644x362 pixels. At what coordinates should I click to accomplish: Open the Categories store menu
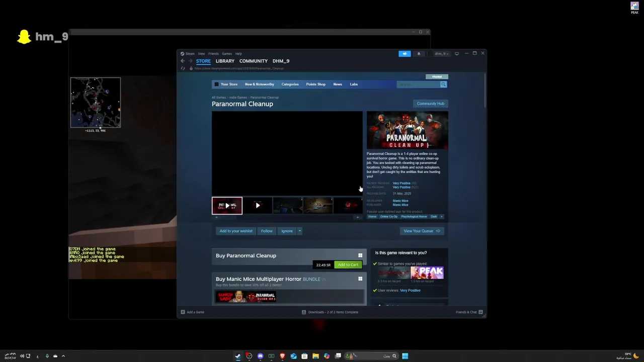pos(290,84)
